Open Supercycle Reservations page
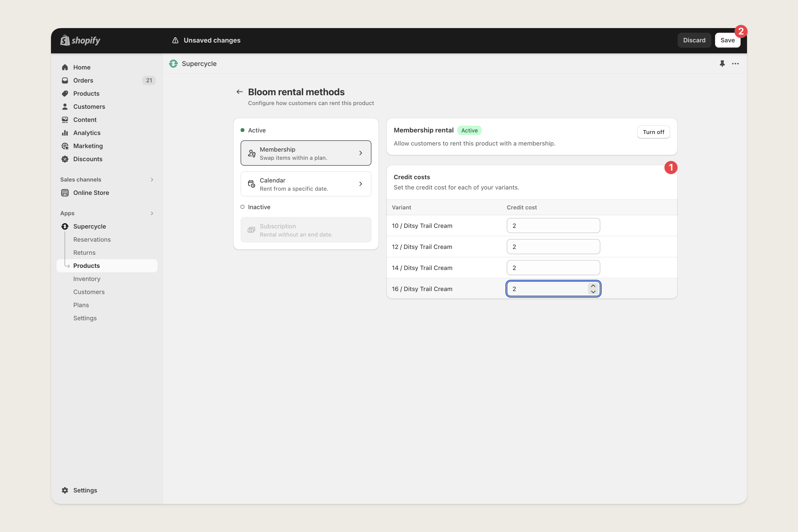This screenshot has height=532, width=798. tap(92, 240)
